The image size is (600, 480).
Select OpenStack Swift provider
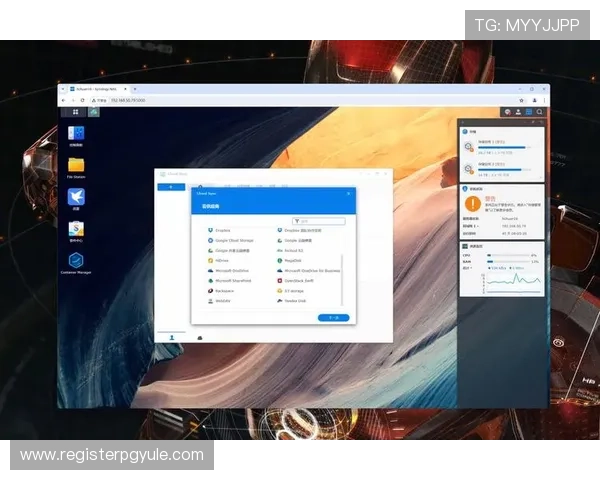(x=295, y=281)
